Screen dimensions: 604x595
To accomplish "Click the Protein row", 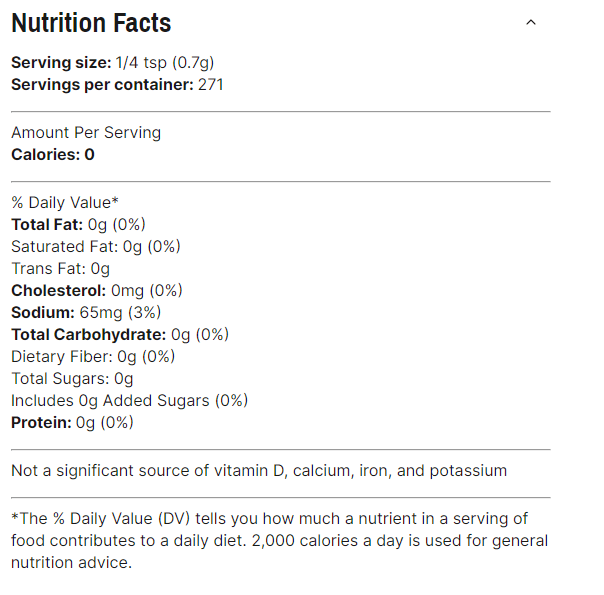I will (x=72, y=423).
